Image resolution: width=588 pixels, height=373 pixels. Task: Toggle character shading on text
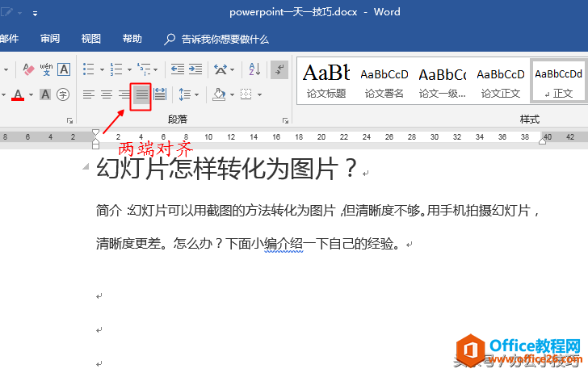point(45,95)
